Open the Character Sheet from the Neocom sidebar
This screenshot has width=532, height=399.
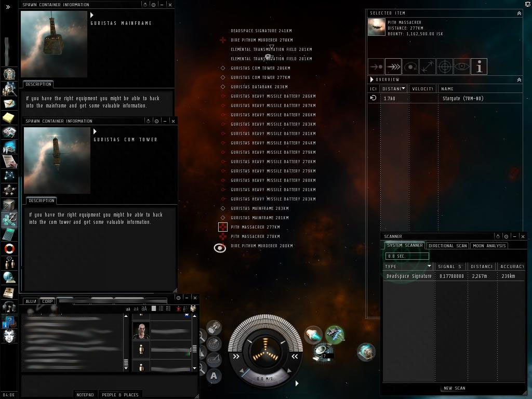[9, 74]
